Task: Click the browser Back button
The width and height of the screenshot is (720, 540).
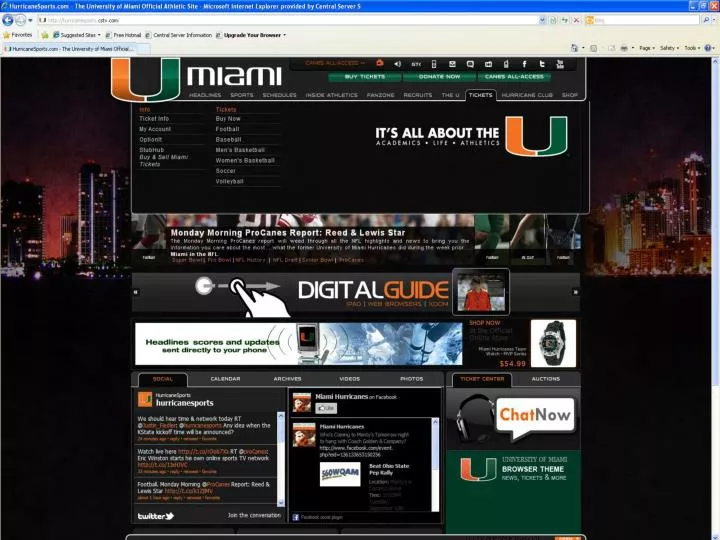Action: pos(8,20)
